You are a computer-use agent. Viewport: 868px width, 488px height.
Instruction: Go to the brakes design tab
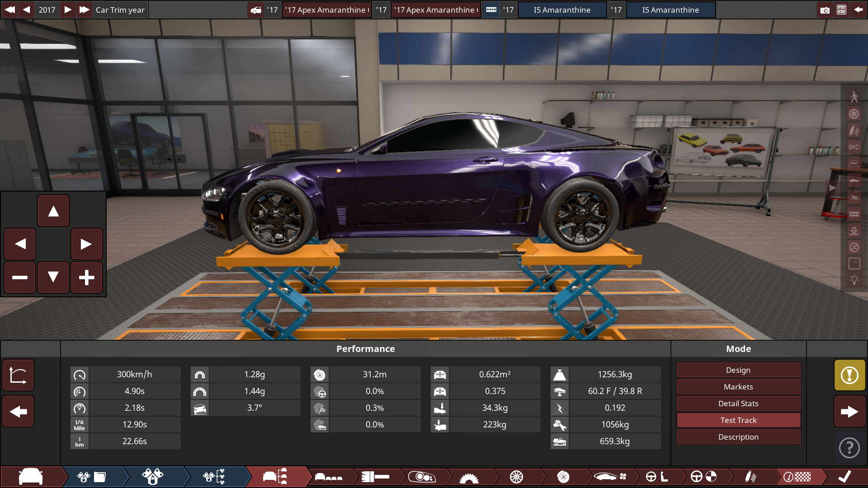(563, 477)
